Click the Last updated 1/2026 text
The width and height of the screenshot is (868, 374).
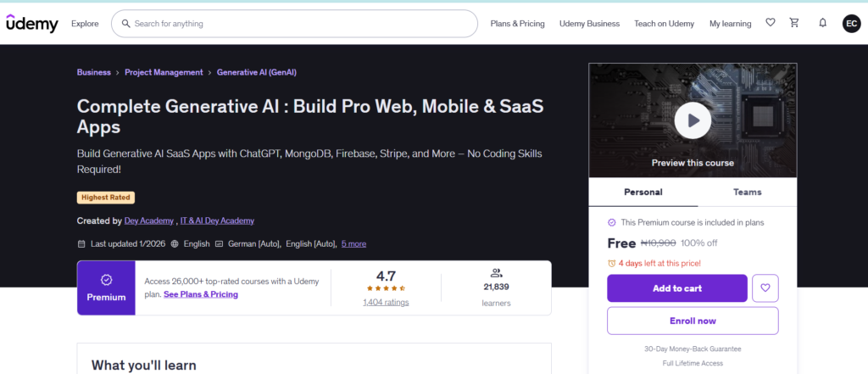(128, 243)
